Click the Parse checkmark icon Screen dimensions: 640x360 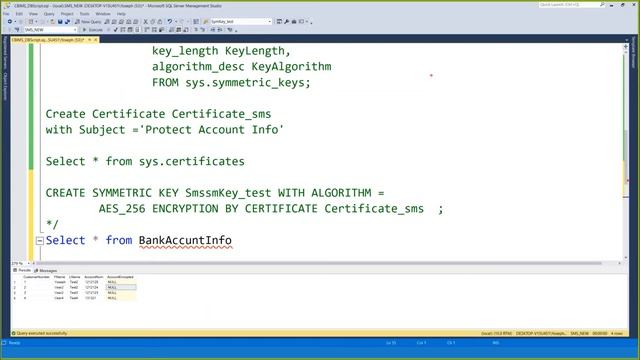click(116, 30)
